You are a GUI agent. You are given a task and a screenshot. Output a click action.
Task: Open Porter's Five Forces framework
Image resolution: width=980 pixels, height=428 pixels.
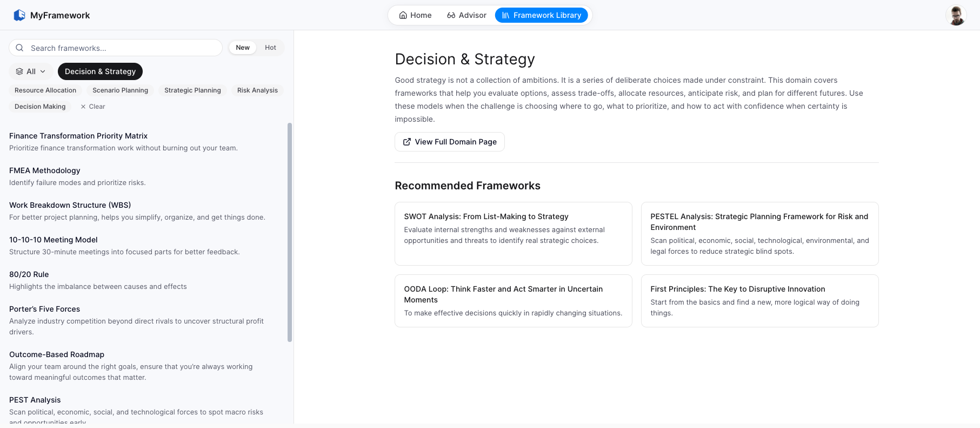[144, 320]
